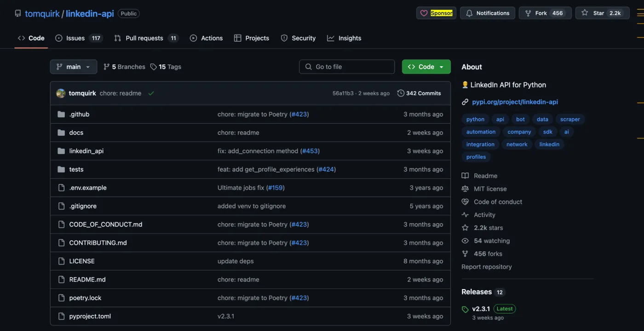Click the 'chore: readme' latest commit message
The image size is (644, 331).
pos(121,93)
